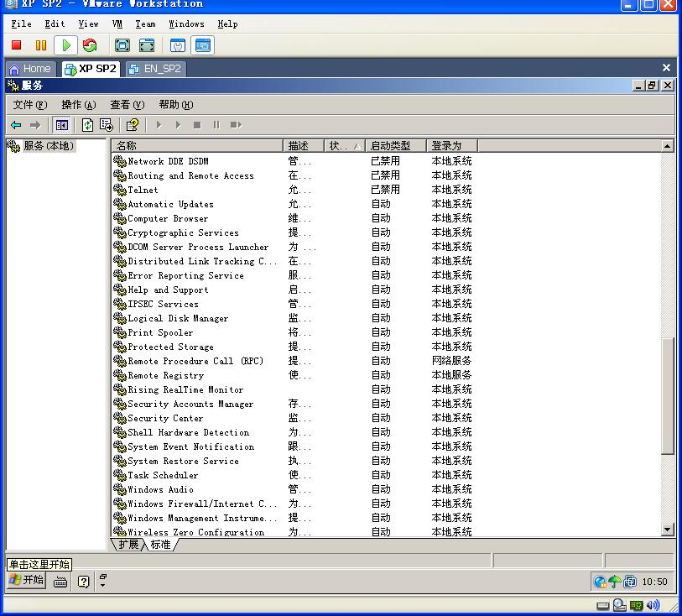Click the globe icon in system tray

[600, 582]
